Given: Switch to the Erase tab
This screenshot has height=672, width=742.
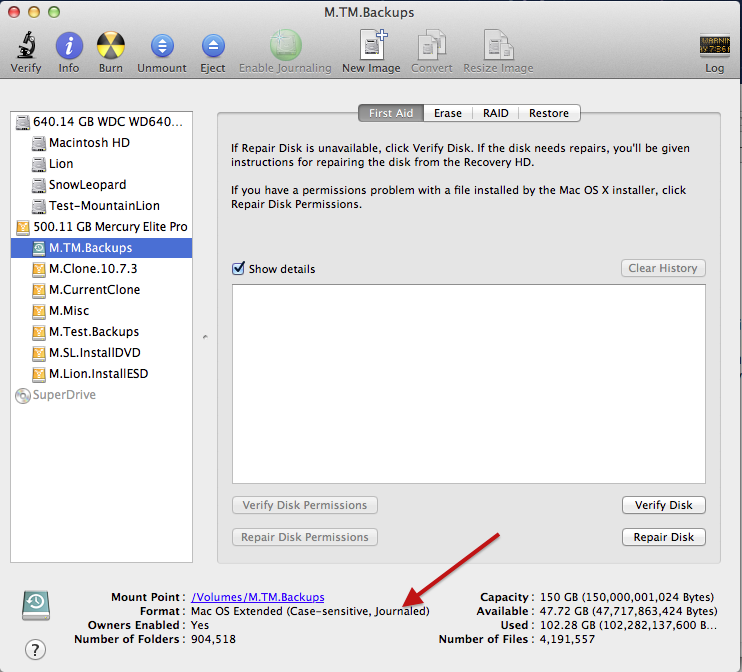Looking at the screenshot, I should [x=448, y=113].
